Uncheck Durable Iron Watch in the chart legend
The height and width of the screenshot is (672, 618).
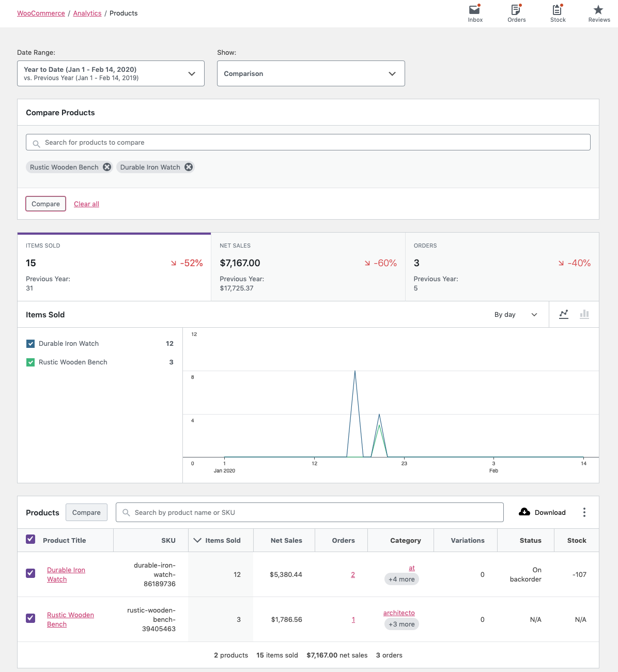click(30, 343)
